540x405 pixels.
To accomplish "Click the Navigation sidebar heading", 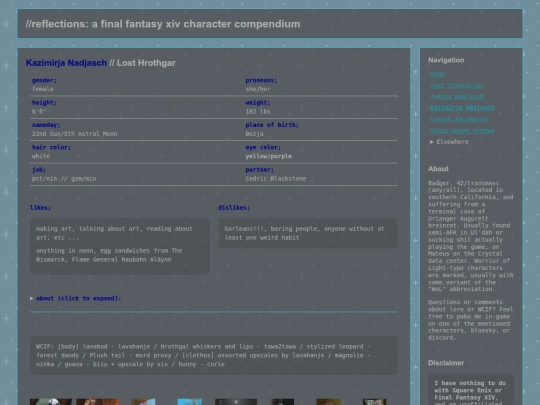I will tap(446, 60).
